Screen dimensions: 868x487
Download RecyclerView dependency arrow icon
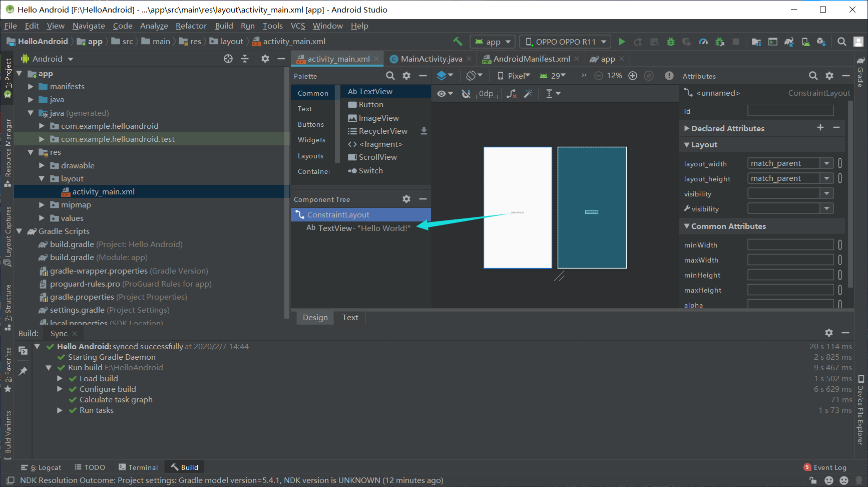coord(424,131)
